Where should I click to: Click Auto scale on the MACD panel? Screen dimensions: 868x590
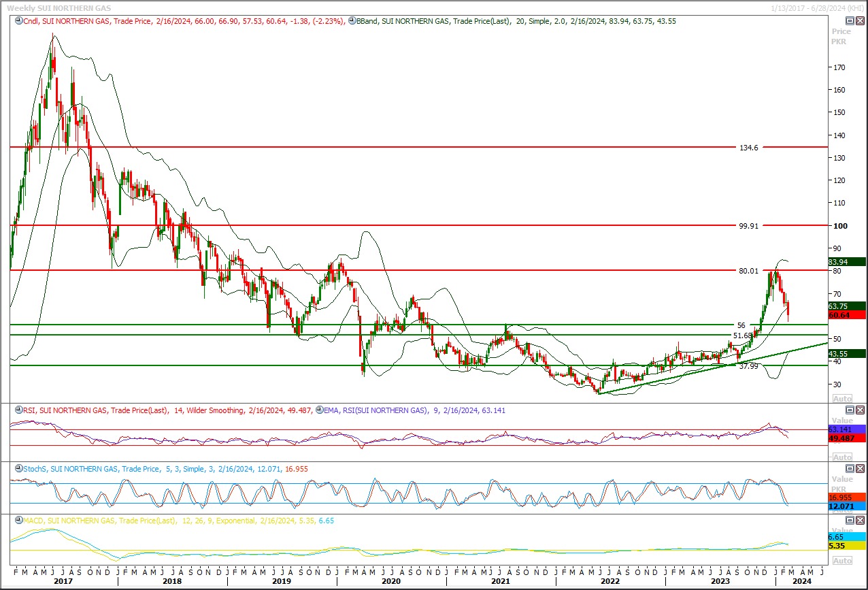pyautogui.click(x=841, y=560)
